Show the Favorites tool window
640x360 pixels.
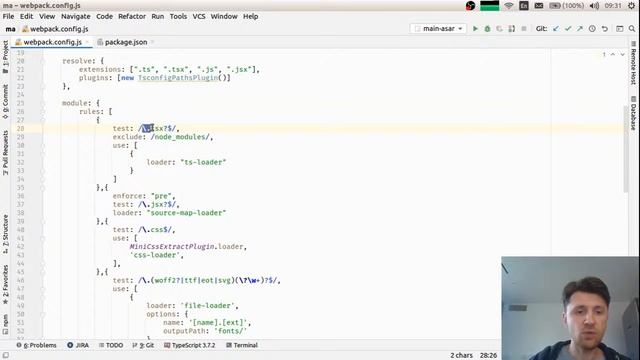[x=5, y=284]
